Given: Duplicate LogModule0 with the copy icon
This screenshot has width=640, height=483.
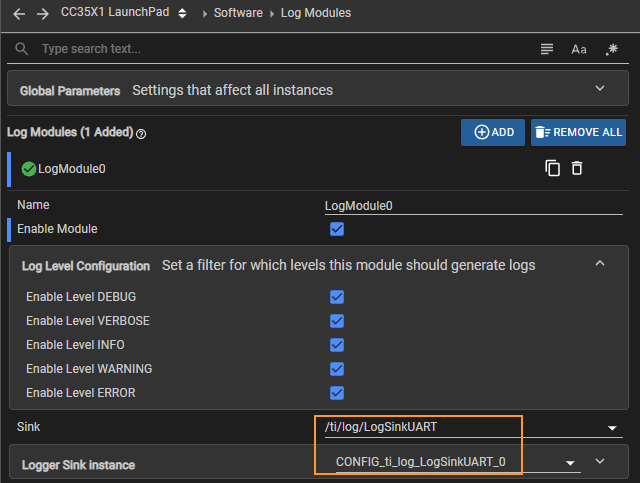Looking at the screenshot, I should tap(553, 168).
